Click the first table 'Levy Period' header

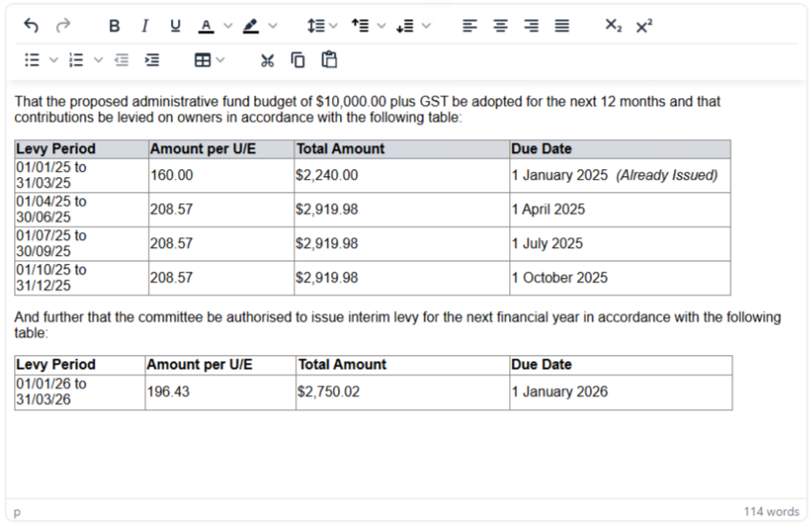pos(56,149)
